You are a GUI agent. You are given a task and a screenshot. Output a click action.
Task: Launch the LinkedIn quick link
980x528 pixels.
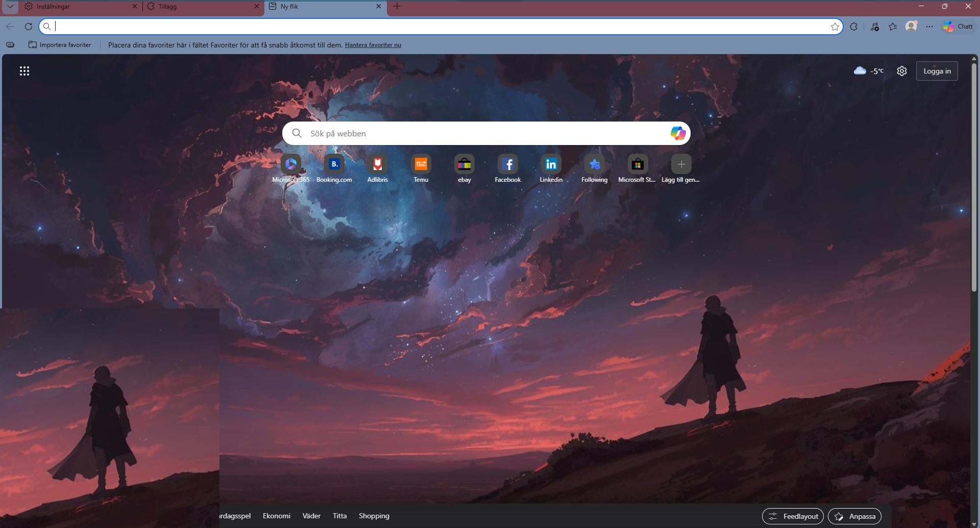coord(551,164)
